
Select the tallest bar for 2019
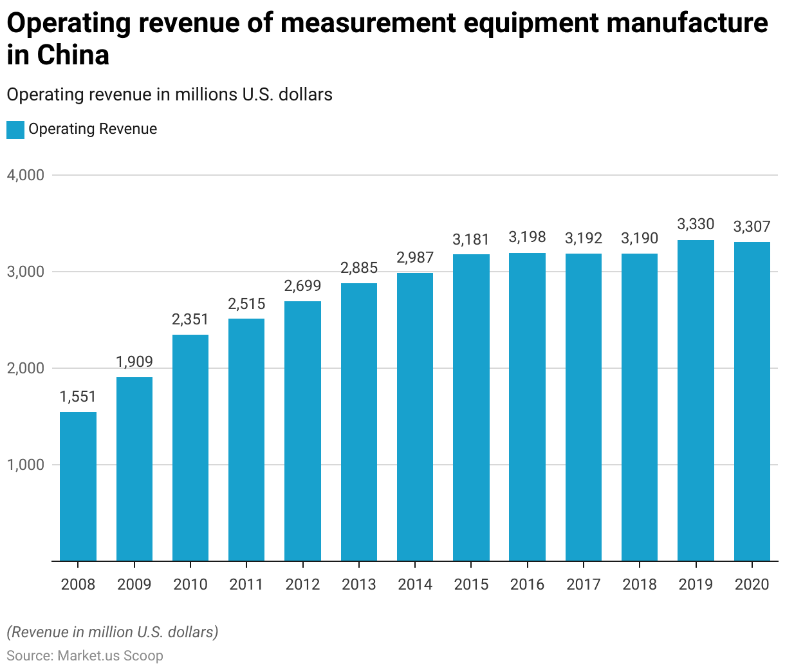click(696, 400)
